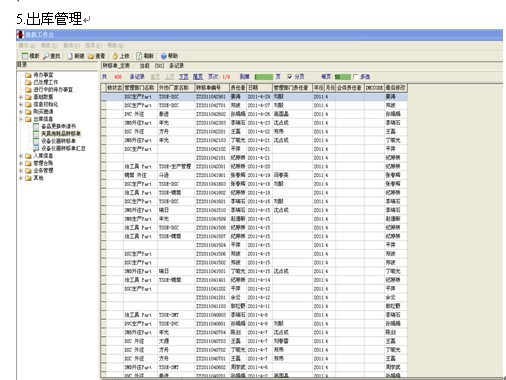Click the 上锁 lock icon

(x=115, y=56)
